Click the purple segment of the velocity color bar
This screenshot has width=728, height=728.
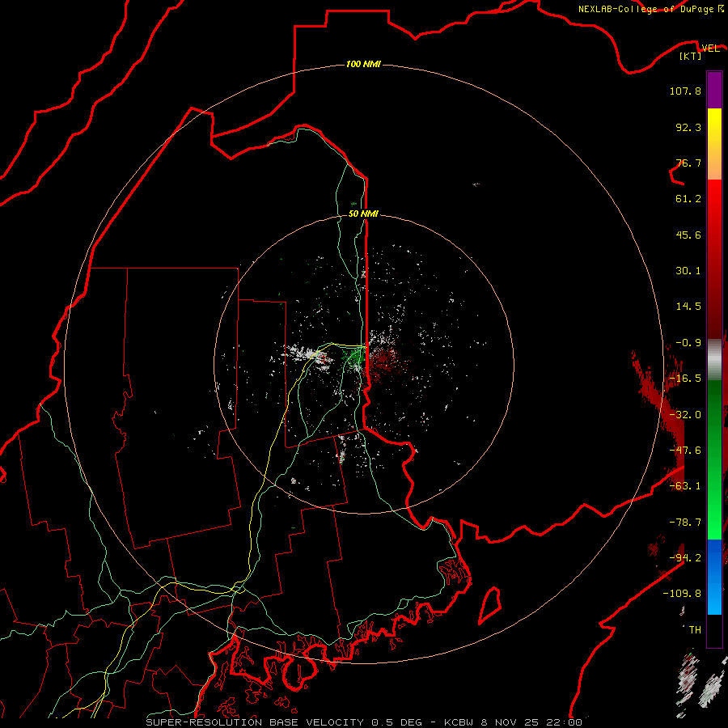714,90
